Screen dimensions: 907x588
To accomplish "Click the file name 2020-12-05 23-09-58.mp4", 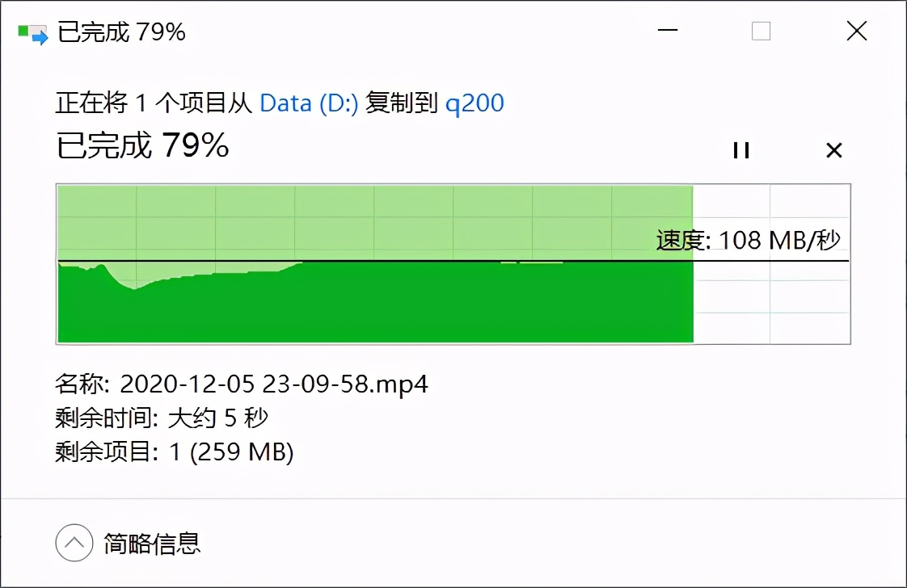I will tap(273, 384).
